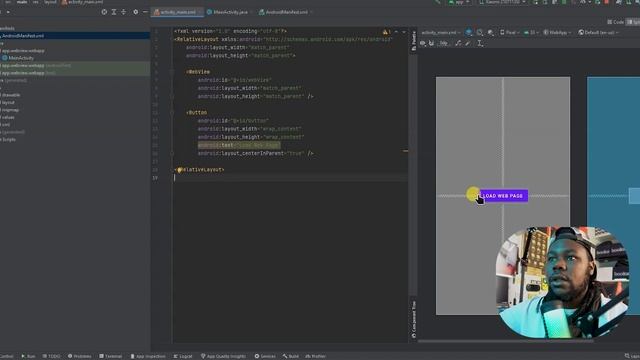Close the activity_main.xml editor tab

click(x=200, y=12)
